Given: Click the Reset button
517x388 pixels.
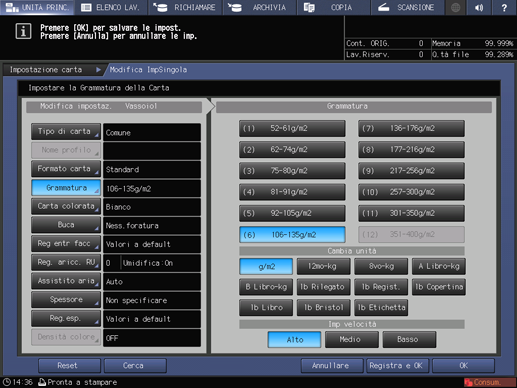Looking at the screenshot, I should [69, 366].
